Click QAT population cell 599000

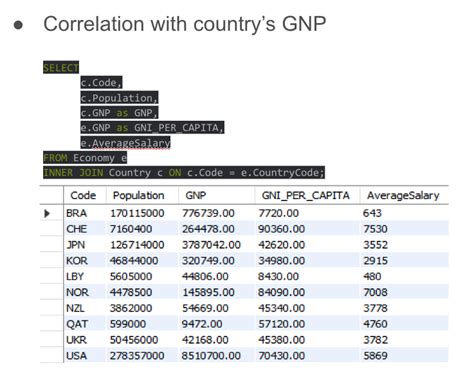pos(128,324)
